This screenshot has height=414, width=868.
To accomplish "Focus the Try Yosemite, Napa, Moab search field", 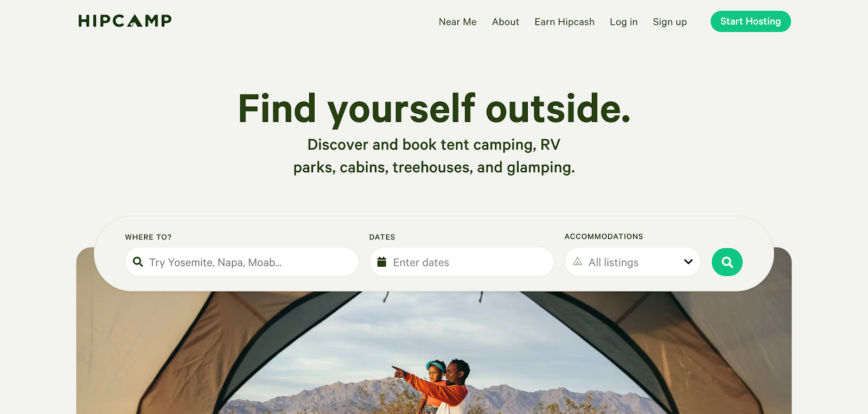I will (x=241, y=262).
